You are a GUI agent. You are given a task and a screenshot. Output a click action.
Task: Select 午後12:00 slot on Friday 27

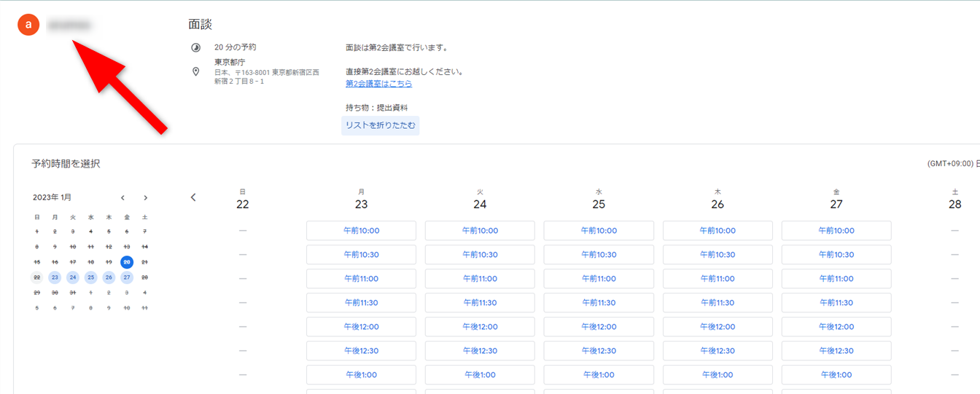point(836,327)
